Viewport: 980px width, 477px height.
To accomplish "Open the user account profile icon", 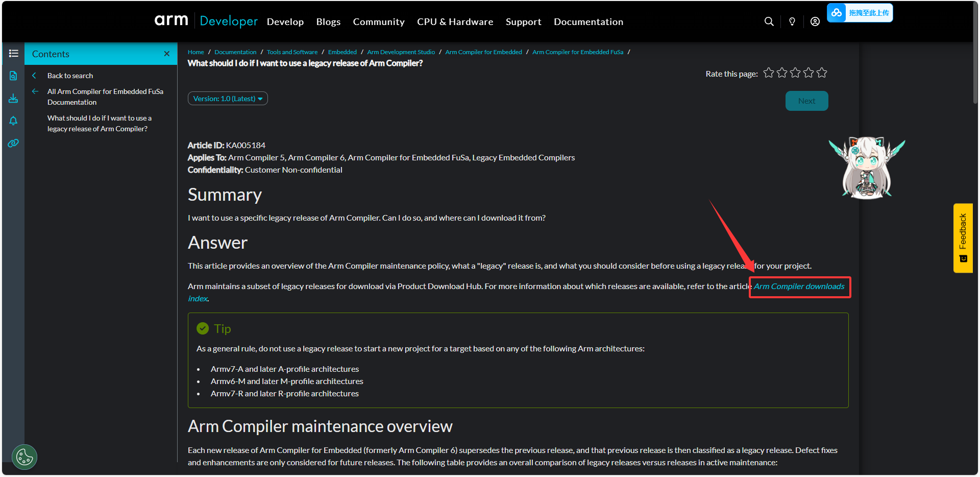I will click(x=815, y=21).
